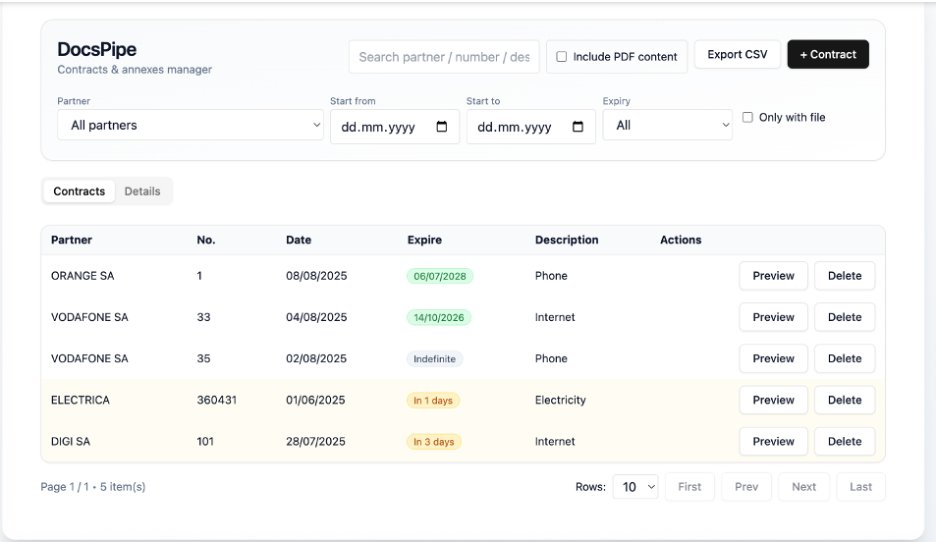Click the Prev page button
This screenshot has width=936, height=542.
pyautogui.click(x=746, y=486)
